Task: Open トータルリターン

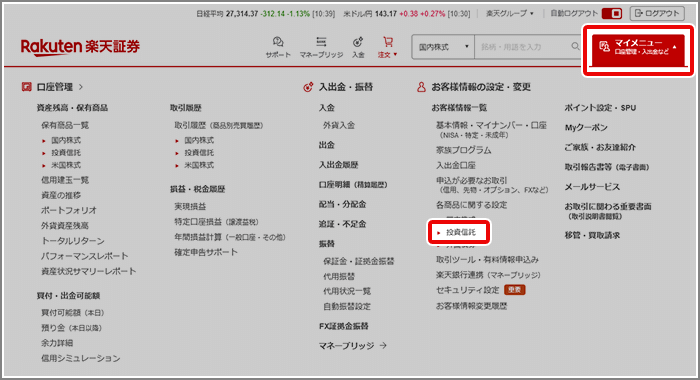Action: click(73, 241)
